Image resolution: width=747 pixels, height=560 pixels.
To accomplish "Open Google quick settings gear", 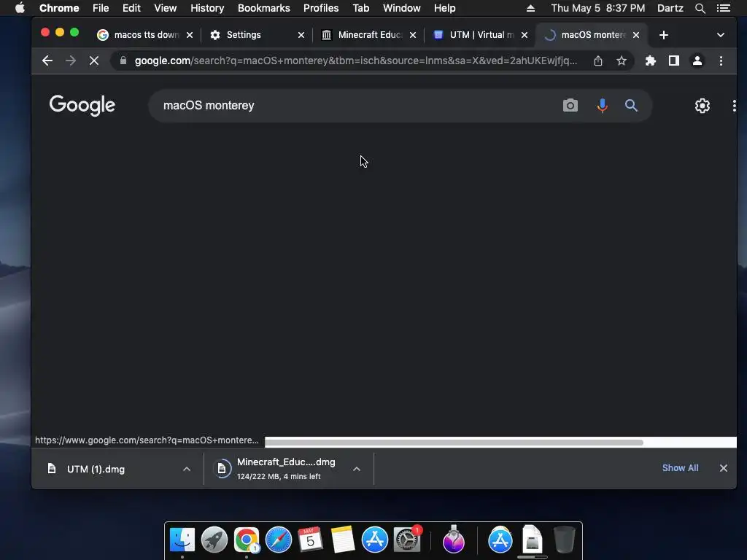I will coord(703,105).
